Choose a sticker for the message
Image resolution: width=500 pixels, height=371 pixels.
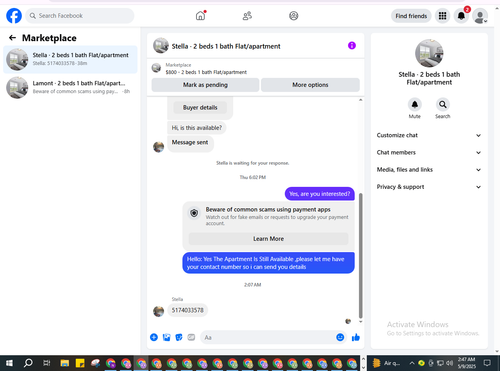179,337
